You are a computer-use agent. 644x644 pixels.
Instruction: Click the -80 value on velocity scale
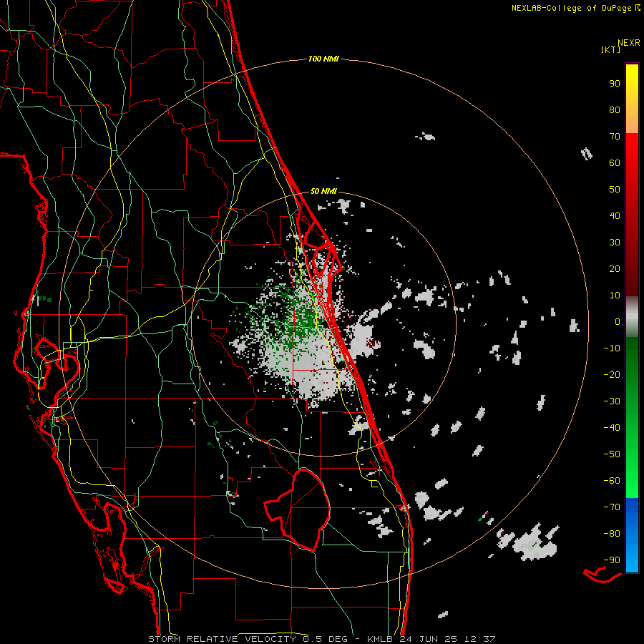click(x=612, y=534)
